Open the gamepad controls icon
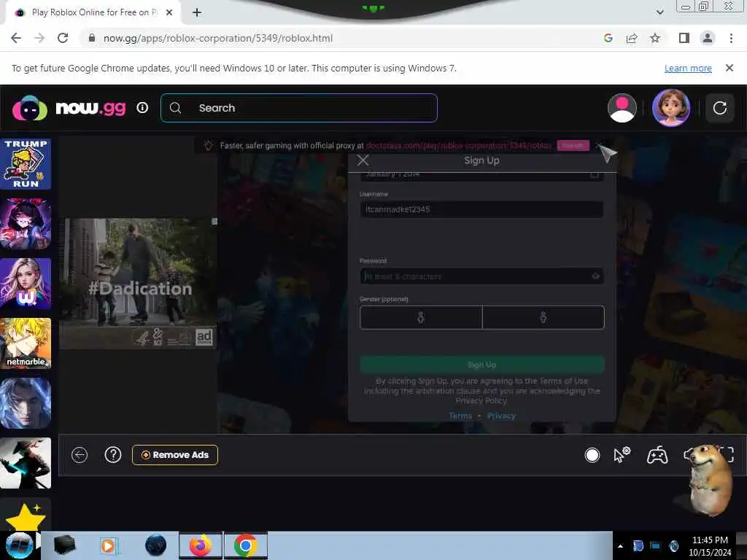This screenshot has width=747, height=560. click(657, 455)
